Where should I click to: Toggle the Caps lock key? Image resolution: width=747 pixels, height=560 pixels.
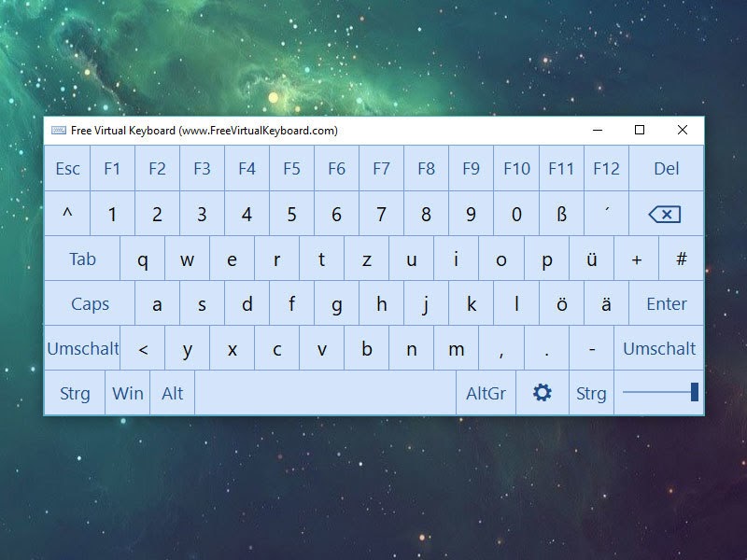(x=90, y=303)
